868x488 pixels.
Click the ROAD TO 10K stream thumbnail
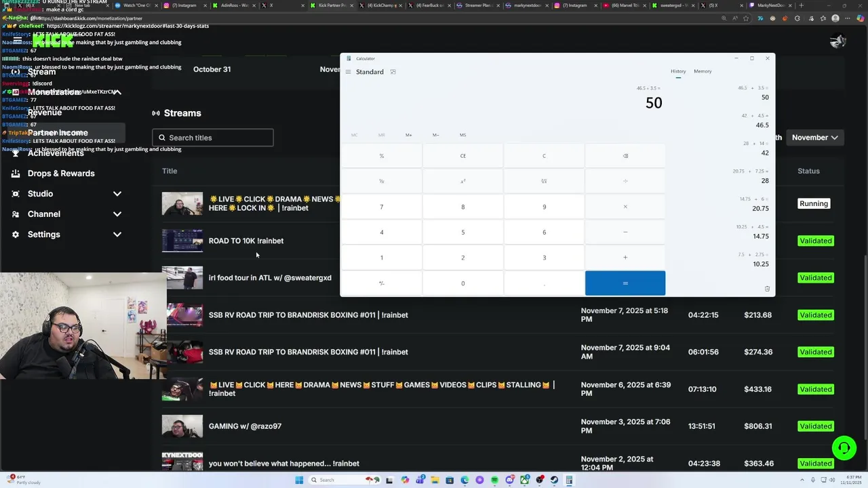[x=182, y=241]
